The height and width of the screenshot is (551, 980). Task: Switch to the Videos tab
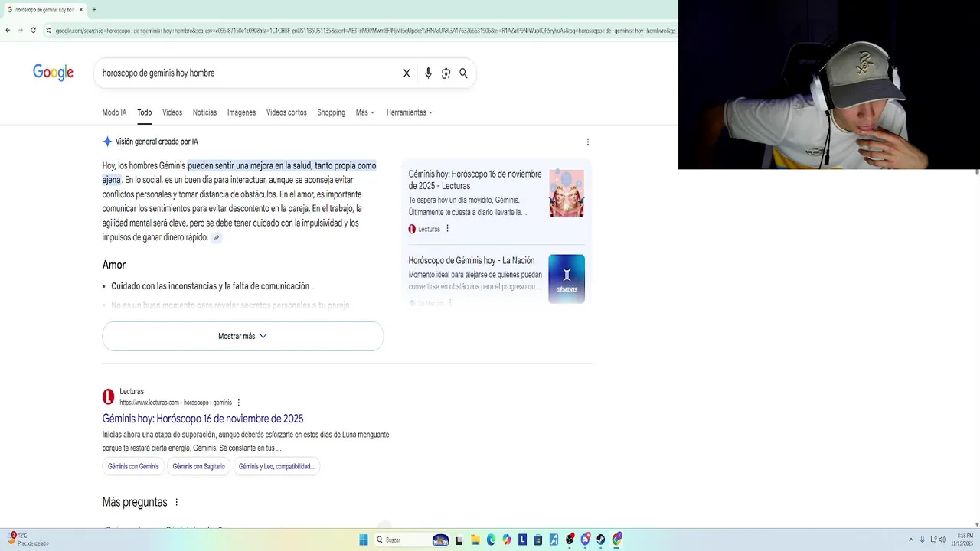tap(172, 112)
